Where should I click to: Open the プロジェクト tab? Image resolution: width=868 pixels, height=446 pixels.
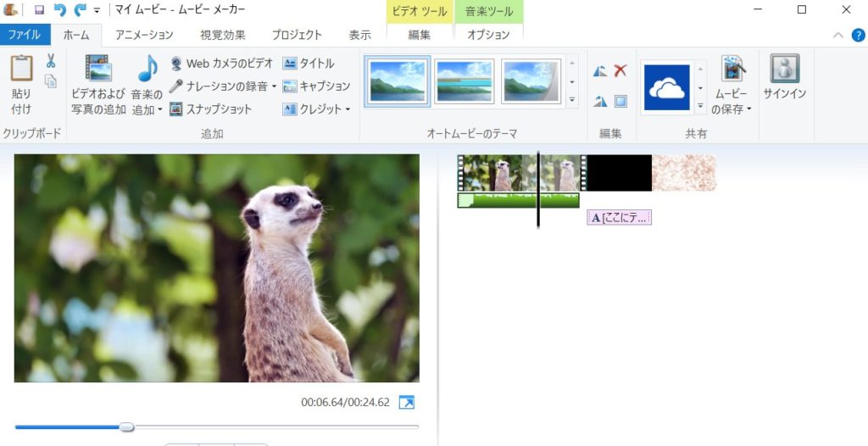click(x=297, y=35)
